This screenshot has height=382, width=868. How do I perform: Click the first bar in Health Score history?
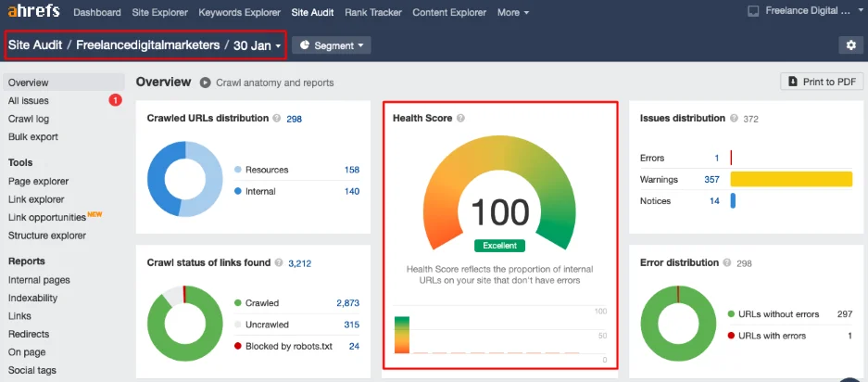402,335
